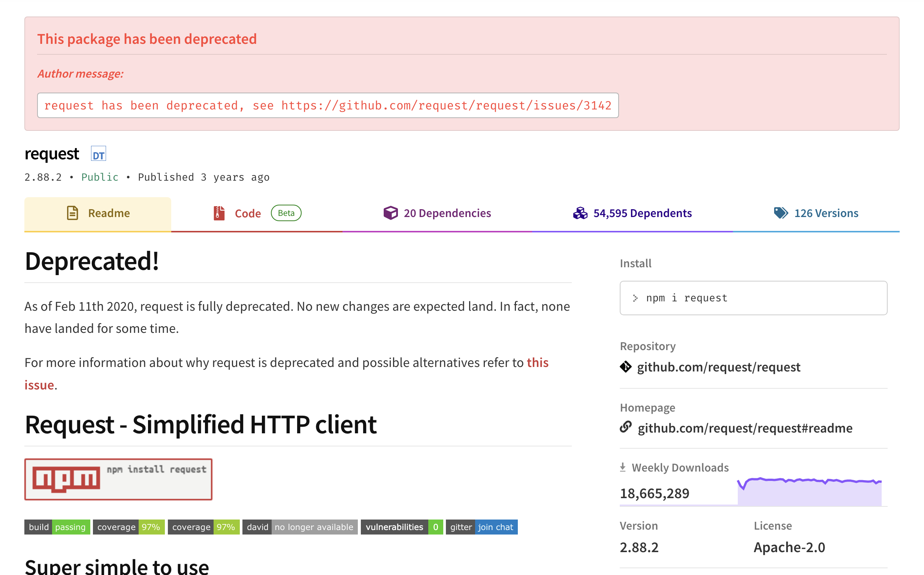Image resolution: width=924 pixels, height=575 pixels.
Task: Open the 20 Dependencies tab
Action: (x=447, y=213)
